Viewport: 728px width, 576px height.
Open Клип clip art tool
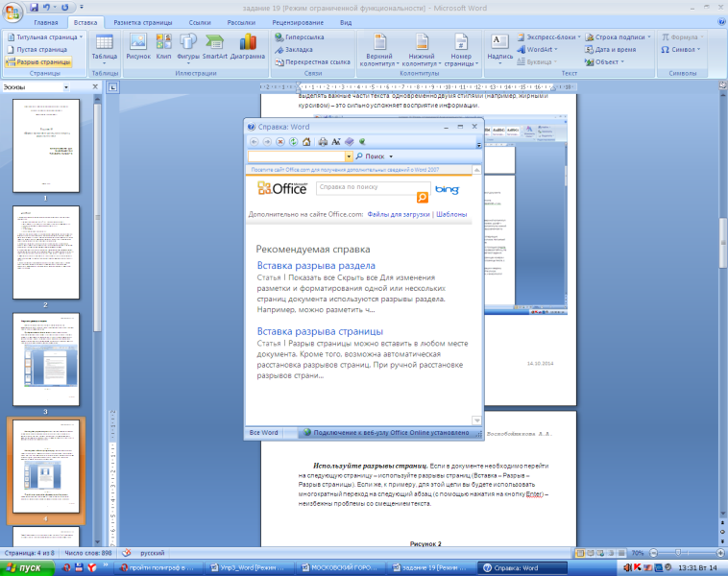click(x=163, y=46)
